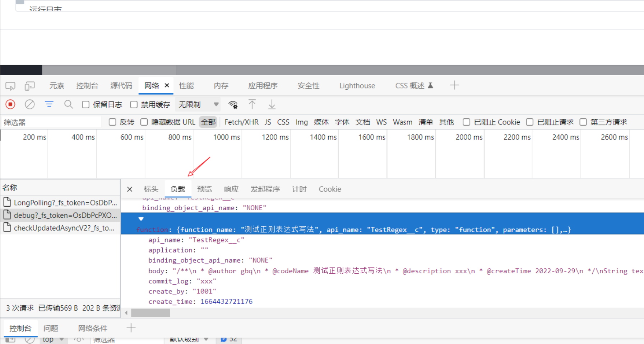Activate the inspect element picker icon

pyautogui.click(x=10, y=86)
